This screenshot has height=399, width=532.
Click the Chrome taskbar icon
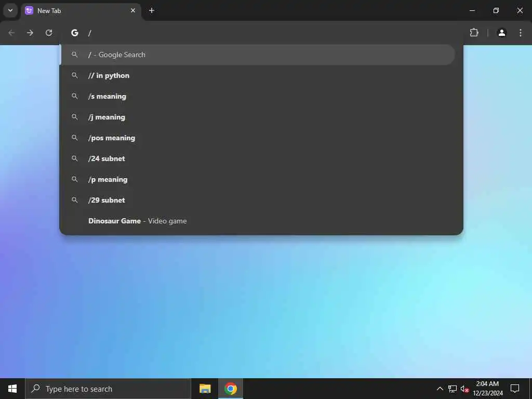[x=231, y=389]
